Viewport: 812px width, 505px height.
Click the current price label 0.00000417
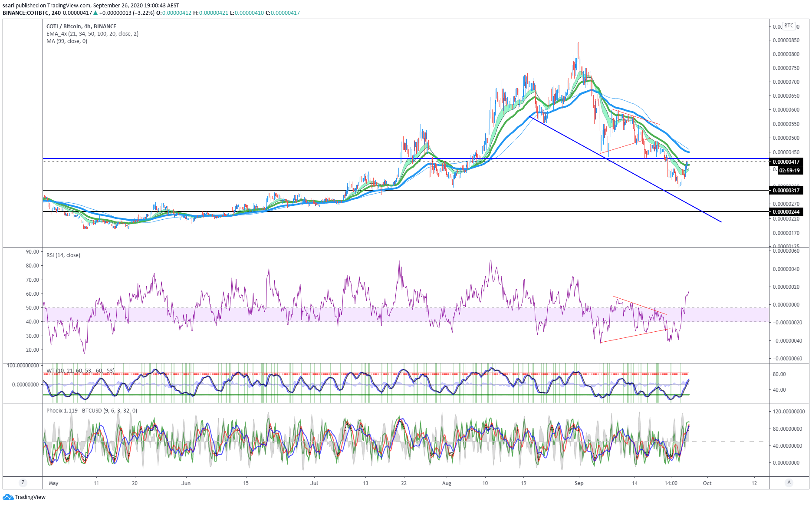click(x=786, y=162)
